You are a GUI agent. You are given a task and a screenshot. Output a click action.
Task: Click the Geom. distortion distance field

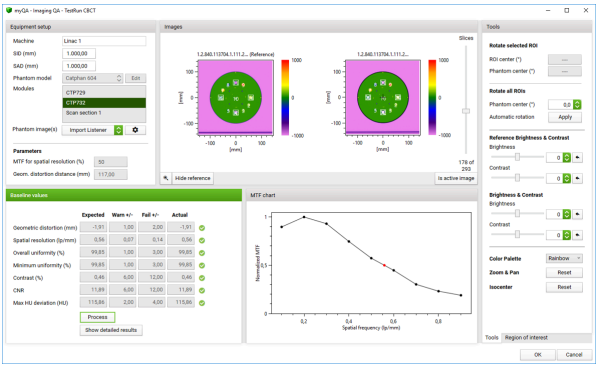tap(110, 174)
